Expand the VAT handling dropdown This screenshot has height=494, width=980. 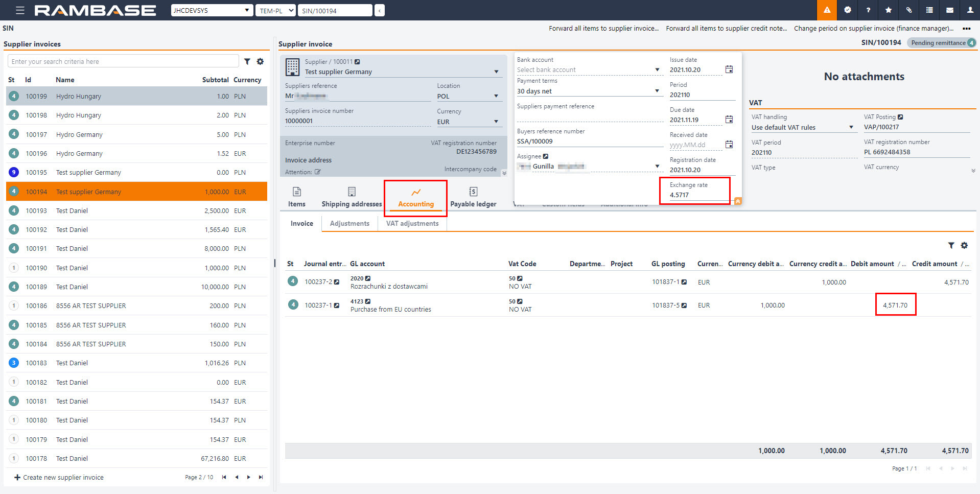click(851, 127)
